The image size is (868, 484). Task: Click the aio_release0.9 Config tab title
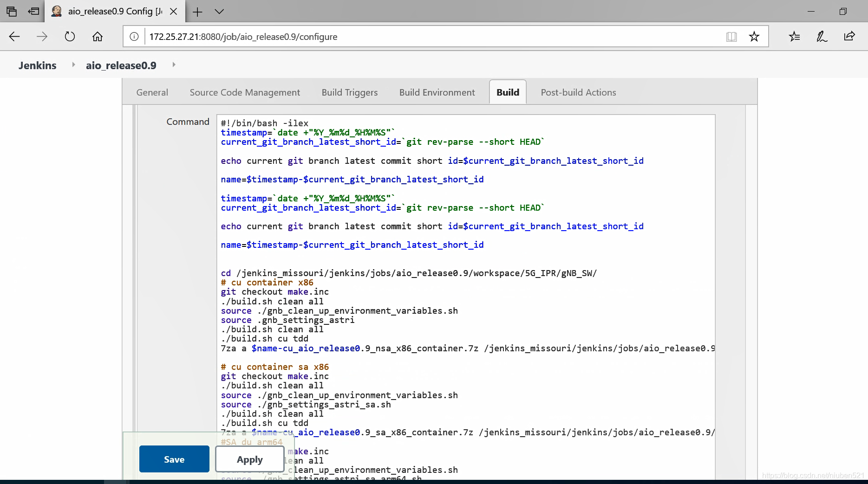115,11
